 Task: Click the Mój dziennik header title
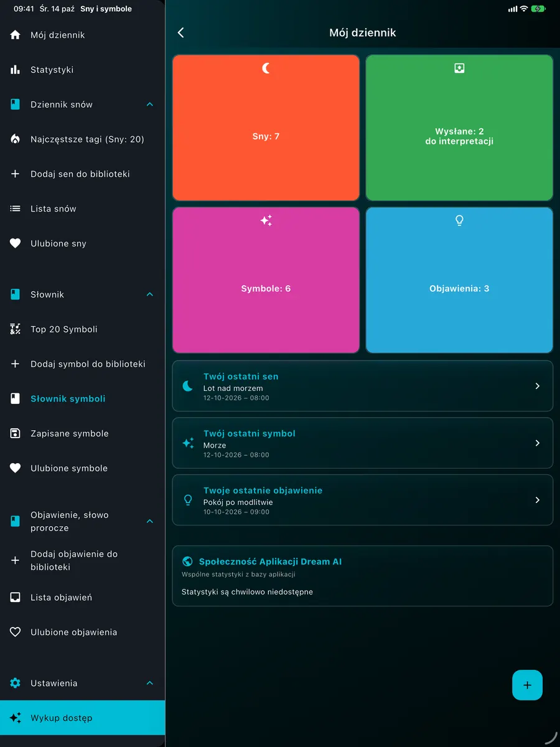(x=363, y=32)
